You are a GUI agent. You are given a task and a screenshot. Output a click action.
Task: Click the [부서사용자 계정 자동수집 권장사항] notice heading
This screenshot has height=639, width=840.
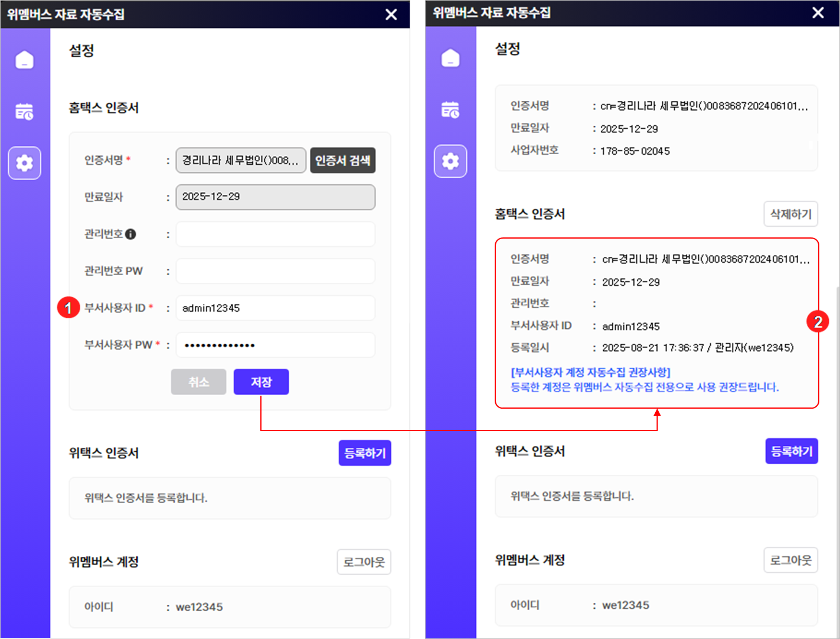click(x=590, y=372)
